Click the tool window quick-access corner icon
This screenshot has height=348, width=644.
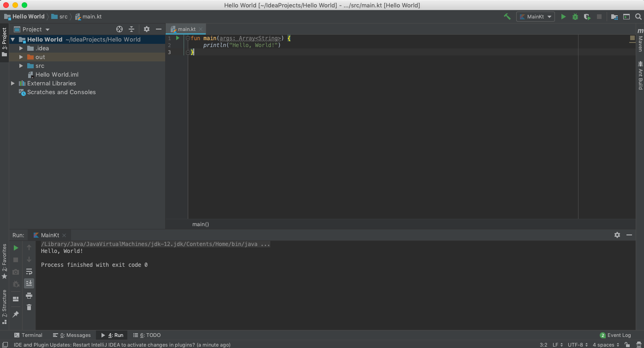[x=4, y=345]
